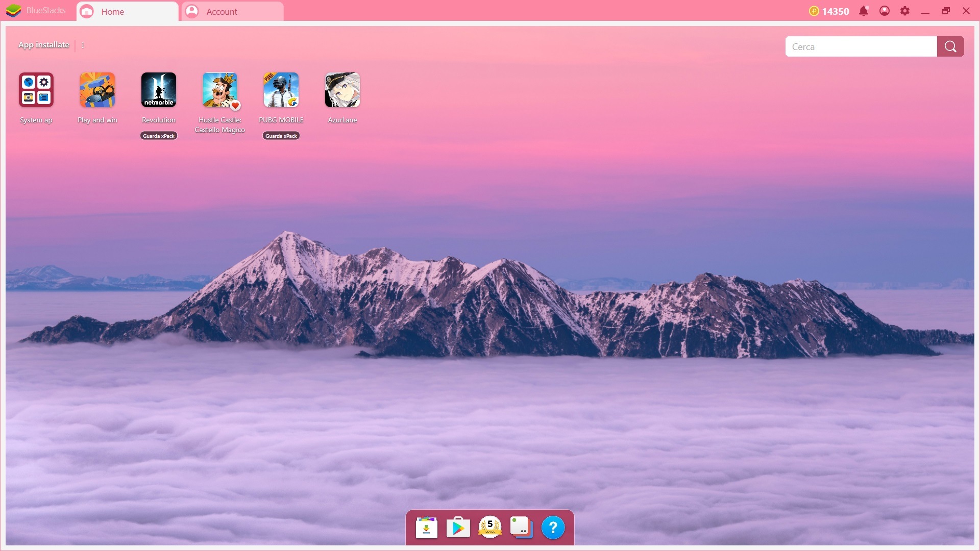The image size is (980, 551).
Task: Open notifications panel
Action: [864, 11]
